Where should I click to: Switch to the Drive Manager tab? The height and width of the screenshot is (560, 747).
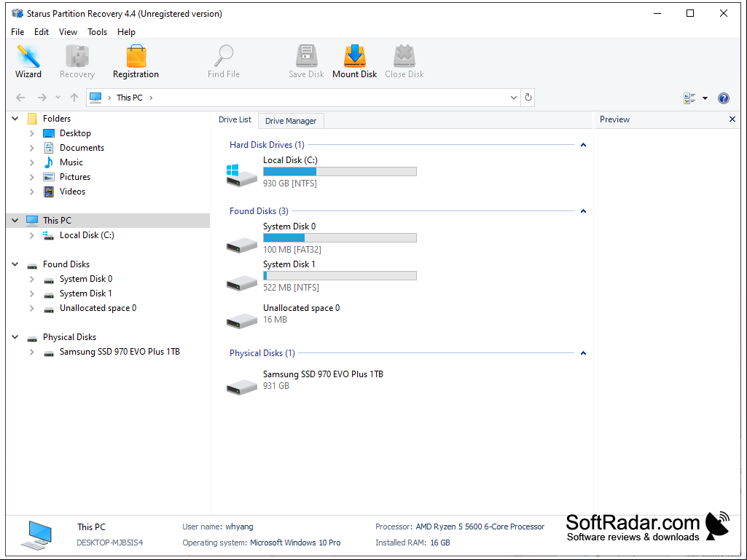[291, 121]
